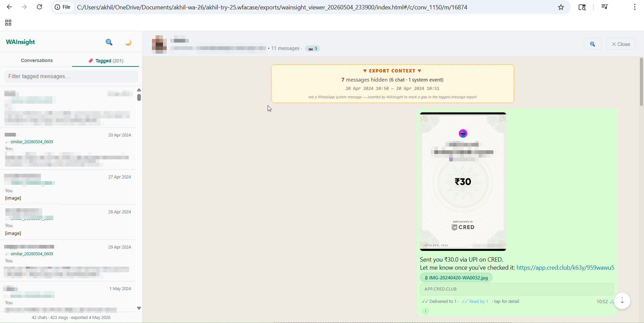Switch to the Conversations tab
The width and height of the screenshot is (644, 323).
click(37, 60)
